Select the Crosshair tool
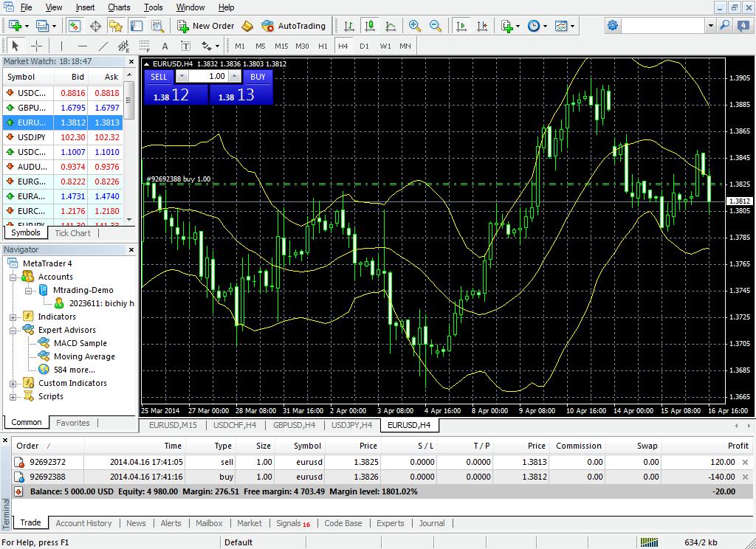Screen dimensions: 756x549 click(37, 46)
